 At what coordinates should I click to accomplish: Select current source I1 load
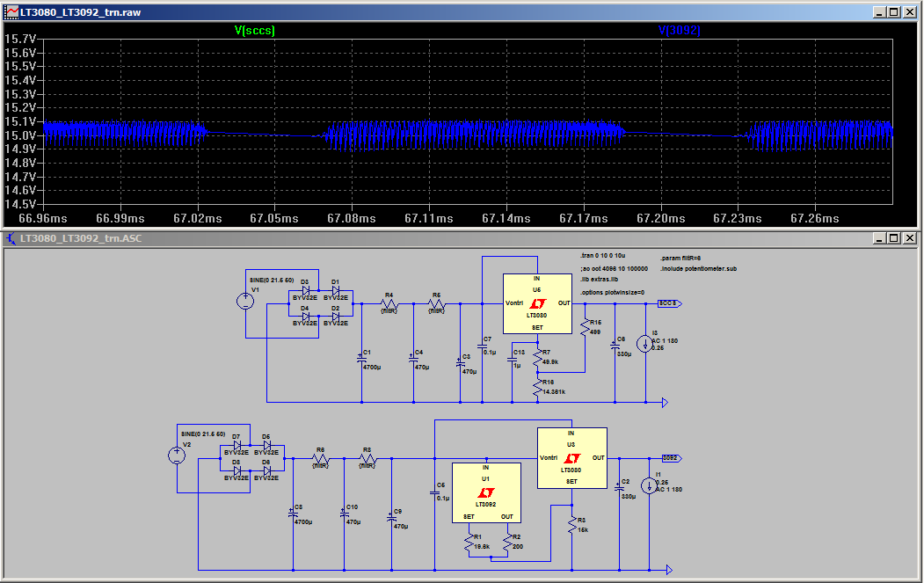[x=649, y=485]
